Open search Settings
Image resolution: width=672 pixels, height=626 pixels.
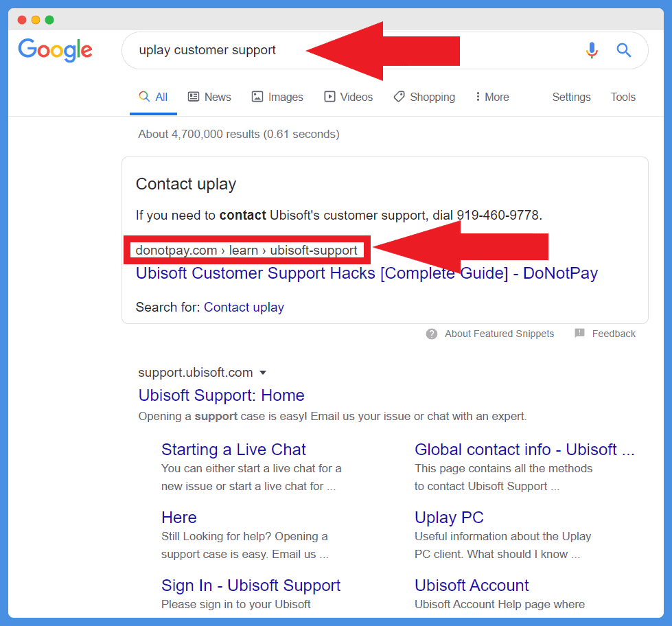click(x=571, y=97)
